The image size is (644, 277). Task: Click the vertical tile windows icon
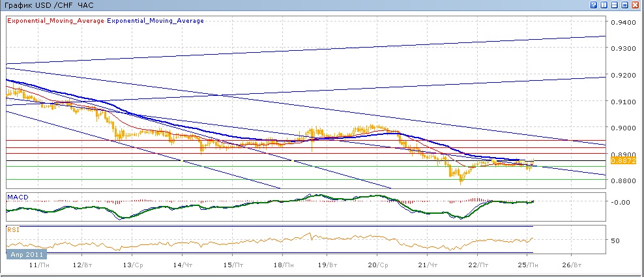pyautogui.click(x=604, y=5)
